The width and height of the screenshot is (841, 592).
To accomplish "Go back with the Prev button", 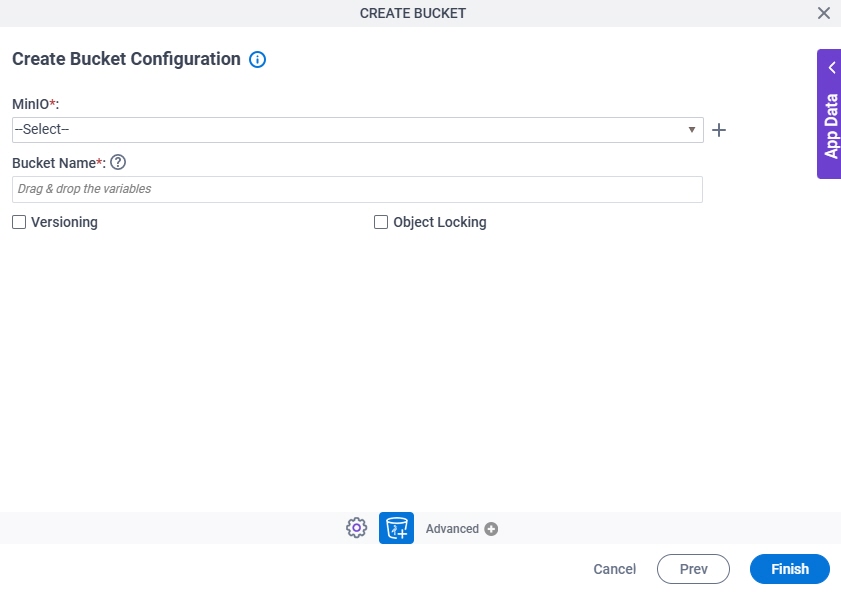I will pyautogui.click(x=694, y=569).
